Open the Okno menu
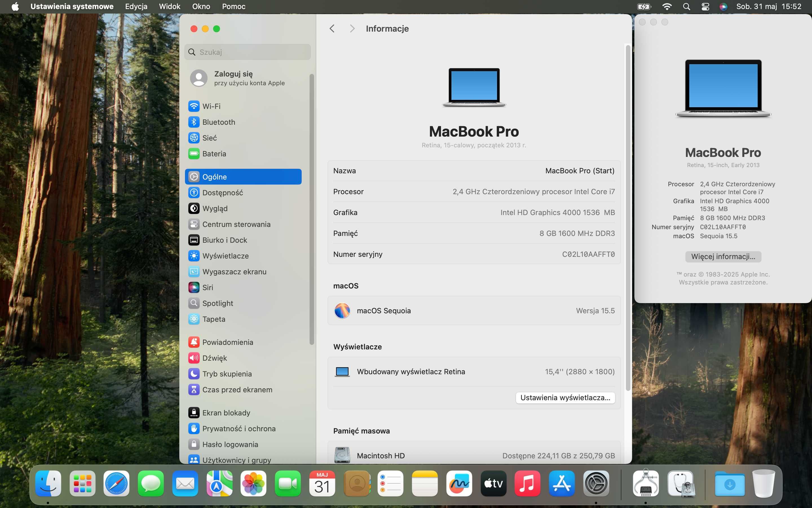 click(x=201, y=6)
